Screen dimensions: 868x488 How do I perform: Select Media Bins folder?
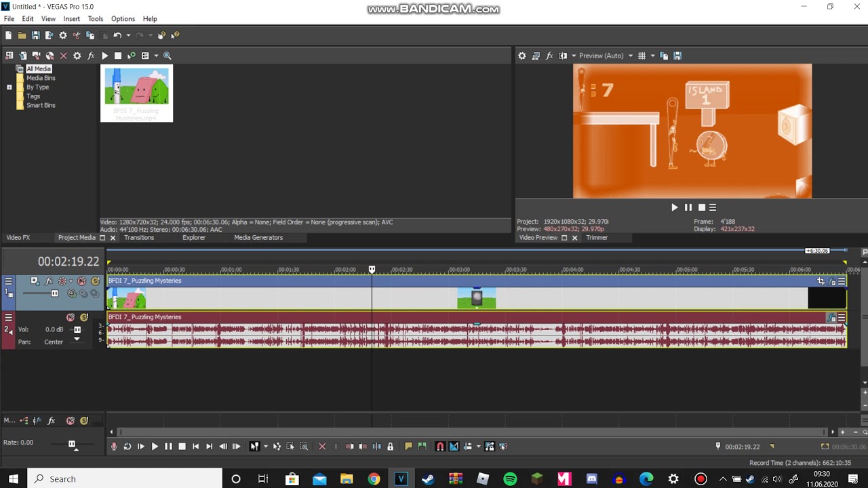pyautogui.click(x=41, y=78)
